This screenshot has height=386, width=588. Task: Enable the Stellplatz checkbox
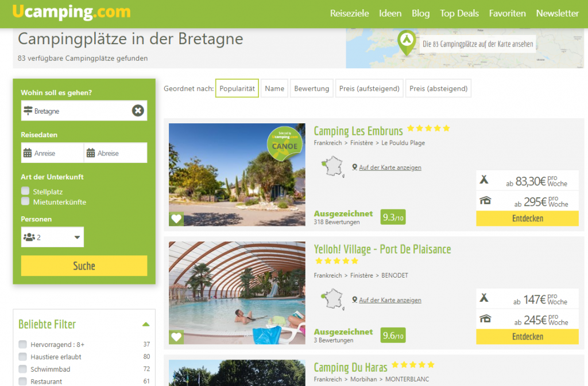tap(25, 191)
